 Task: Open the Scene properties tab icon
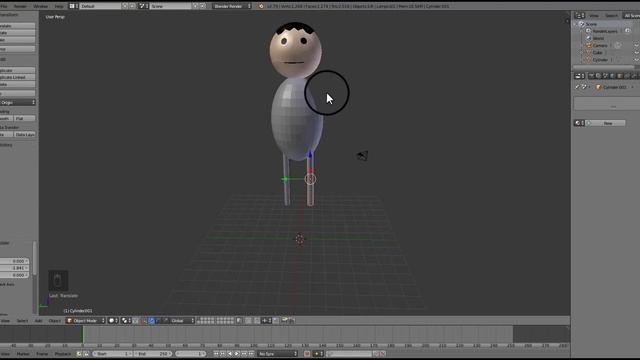(605, 76)
